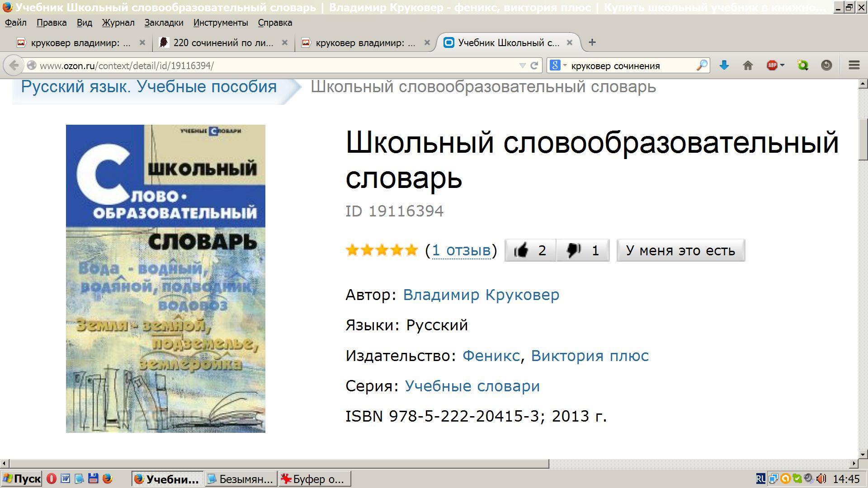Toggle the 'У меня это есть' button
868x488 pixels.
pyautogui.click(x=681, y=250)
